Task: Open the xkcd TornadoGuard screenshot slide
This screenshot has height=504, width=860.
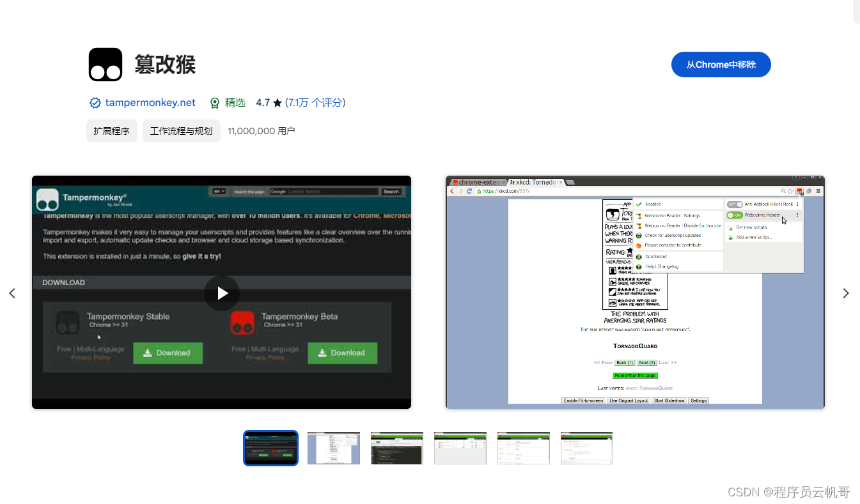Action: [635, 292]
